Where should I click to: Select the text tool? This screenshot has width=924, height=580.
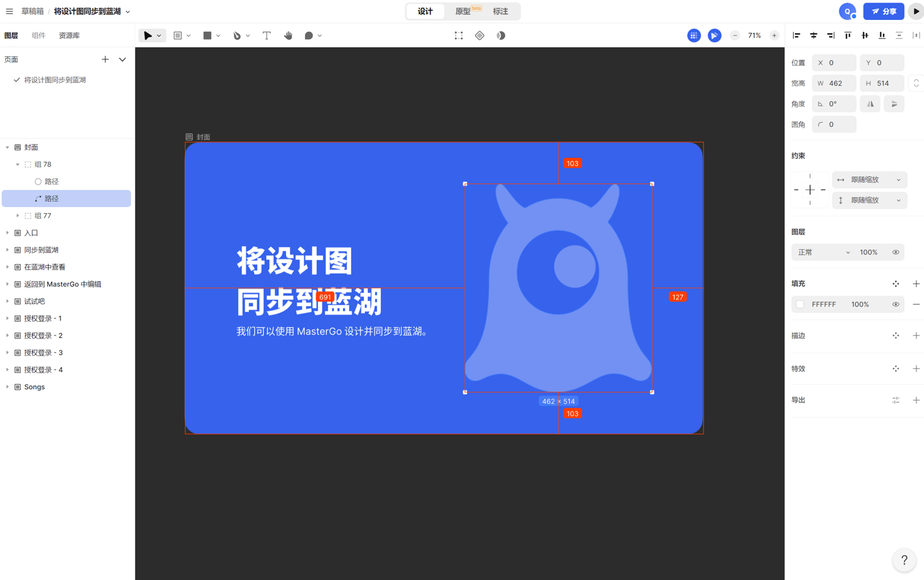pos(267,36)
